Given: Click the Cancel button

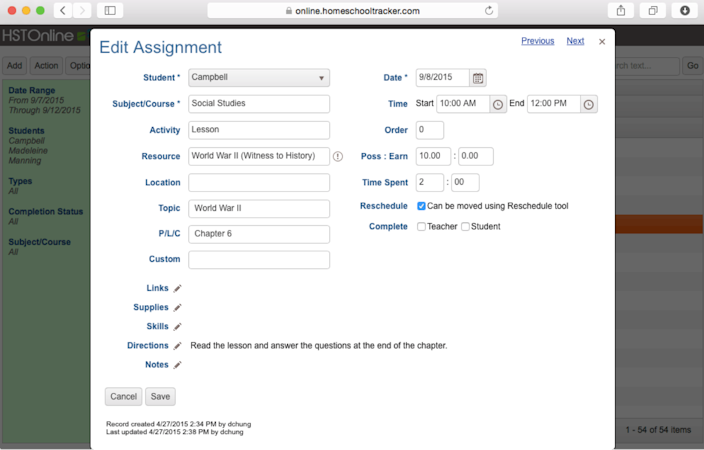Looking at the screenshot, I should [x=123, y=397].
